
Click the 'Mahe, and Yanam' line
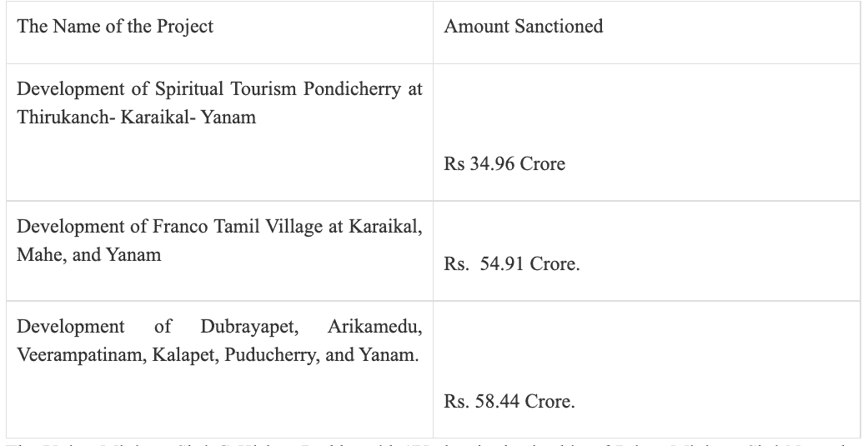point(88,255)
